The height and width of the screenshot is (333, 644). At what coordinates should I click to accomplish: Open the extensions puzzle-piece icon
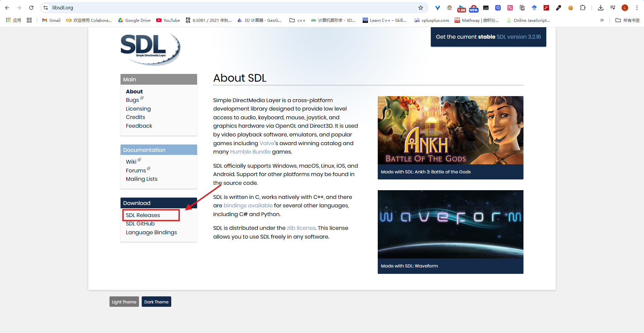[x=583, y=7]
